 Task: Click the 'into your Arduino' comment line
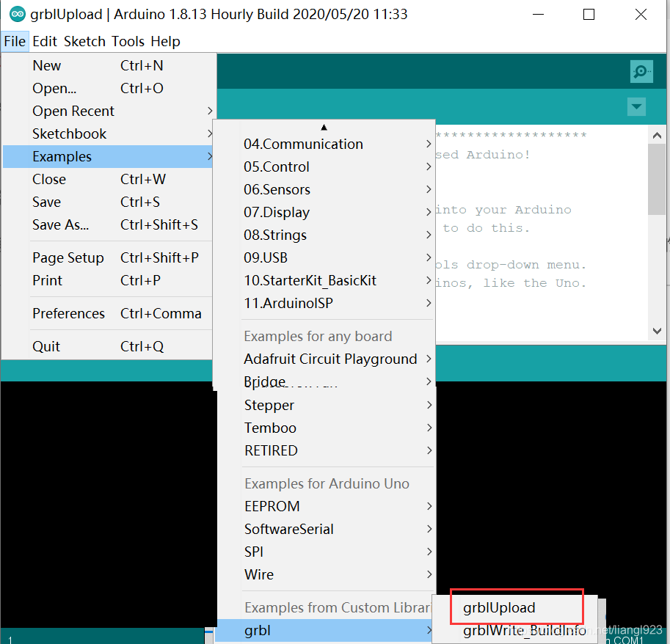503,210
